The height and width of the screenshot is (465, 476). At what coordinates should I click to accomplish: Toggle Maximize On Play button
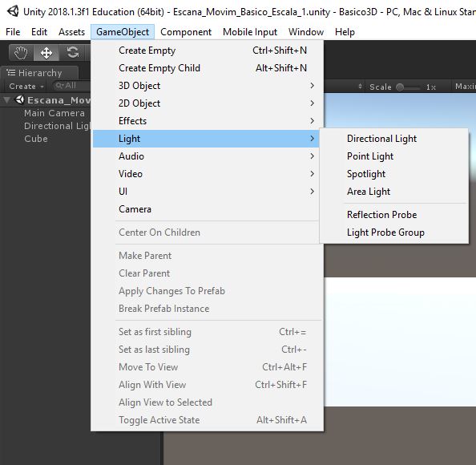point(465,87)
